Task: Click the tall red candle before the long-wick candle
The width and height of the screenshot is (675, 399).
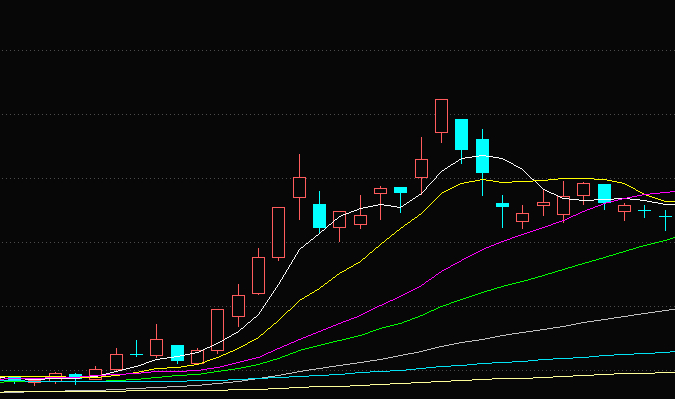Action: point(279,233)
